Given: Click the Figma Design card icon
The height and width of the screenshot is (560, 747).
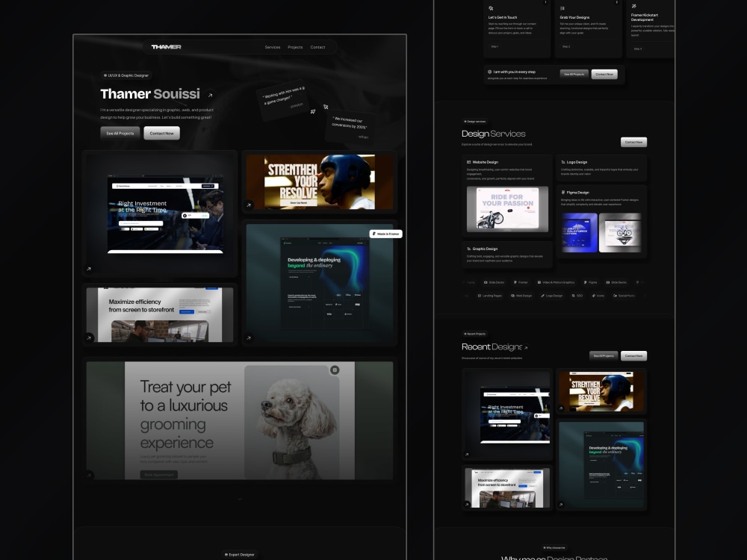Looking at the screenshot, I should 563,193.
